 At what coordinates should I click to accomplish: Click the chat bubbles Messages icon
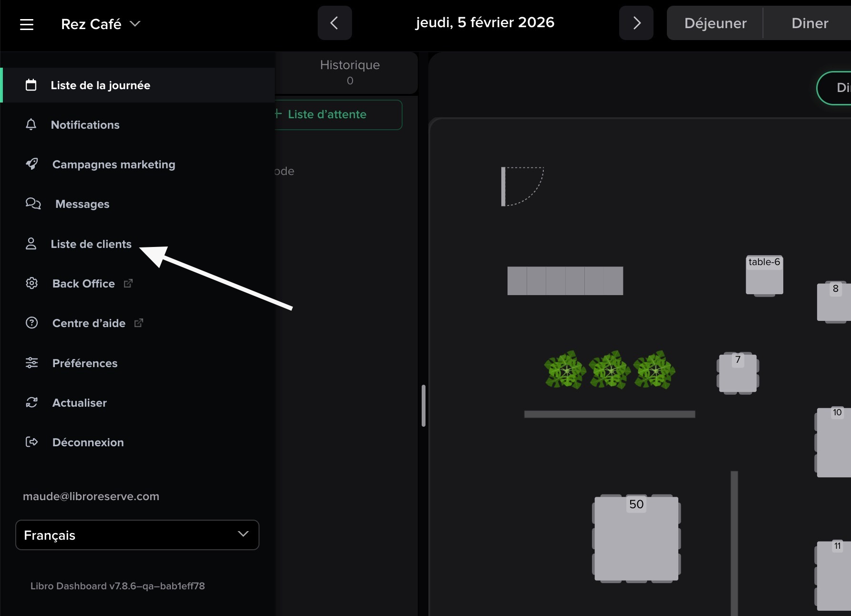(33, 204)
